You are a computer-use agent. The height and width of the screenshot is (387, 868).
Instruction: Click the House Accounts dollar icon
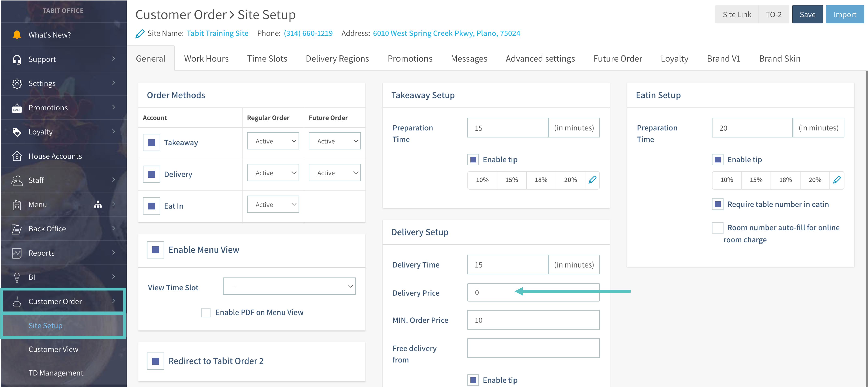point(17,156)
